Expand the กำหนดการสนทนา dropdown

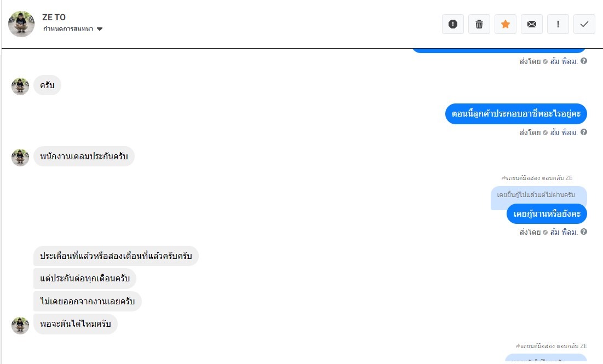(x=68, y=29)
